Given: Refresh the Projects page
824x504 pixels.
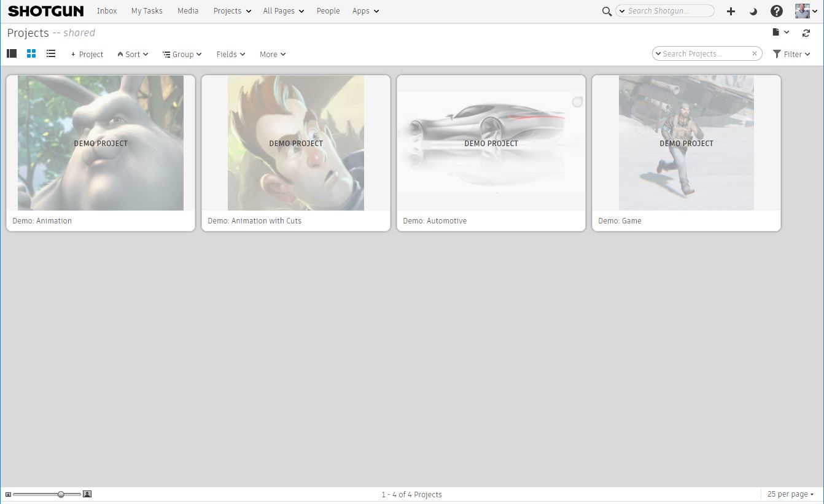Looking at the screenshot, I should click(806, 33).
